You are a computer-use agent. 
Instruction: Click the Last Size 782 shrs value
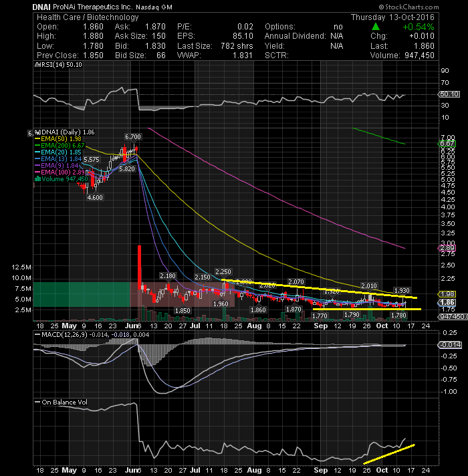237,46
